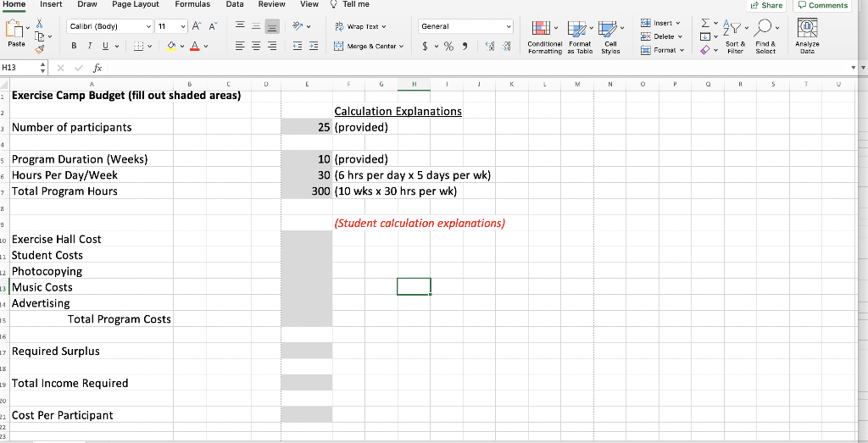Open the Formulas tab

(x=192, y=4)
